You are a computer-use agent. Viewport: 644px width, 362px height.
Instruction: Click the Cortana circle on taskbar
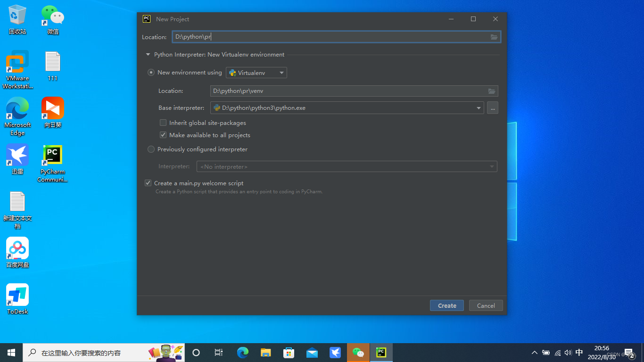click(196, 353)
